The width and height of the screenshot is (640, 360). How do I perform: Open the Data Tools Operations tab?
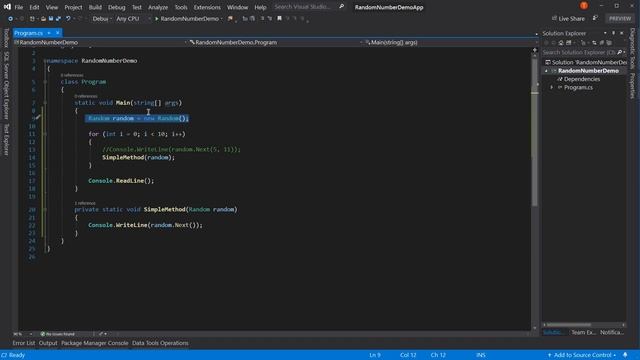click(x=160, y=343)
